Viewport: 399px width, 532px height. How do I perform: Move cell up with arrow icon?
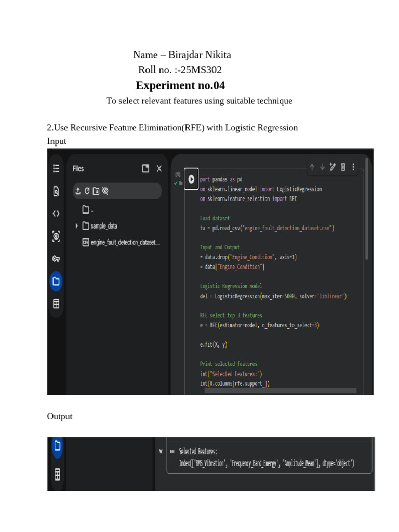(x=312, y=167)
